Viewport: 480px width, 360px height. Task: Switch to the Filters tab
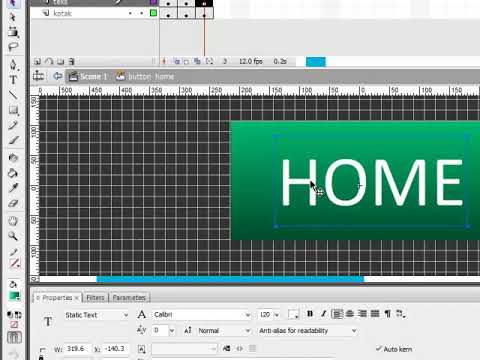(x=95, y=298)
